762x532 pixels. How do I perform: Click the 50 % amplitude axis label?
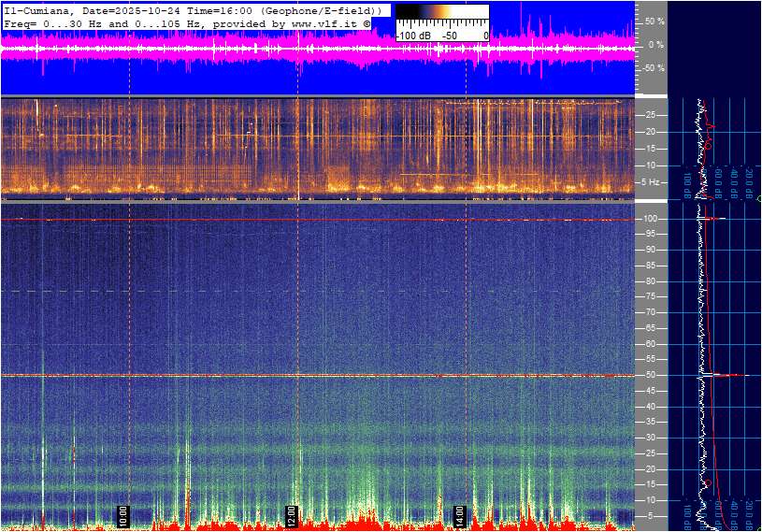[x=654, y=21]
